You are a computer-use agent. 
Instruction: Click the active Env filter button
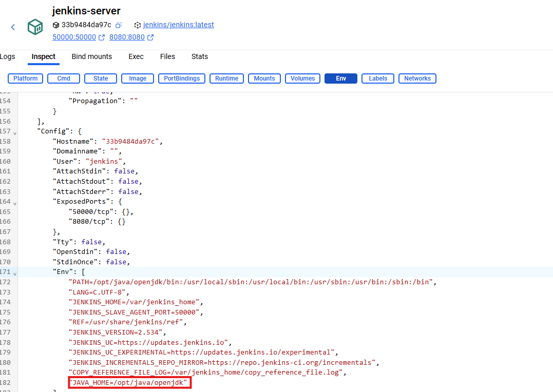click(341, 79)
